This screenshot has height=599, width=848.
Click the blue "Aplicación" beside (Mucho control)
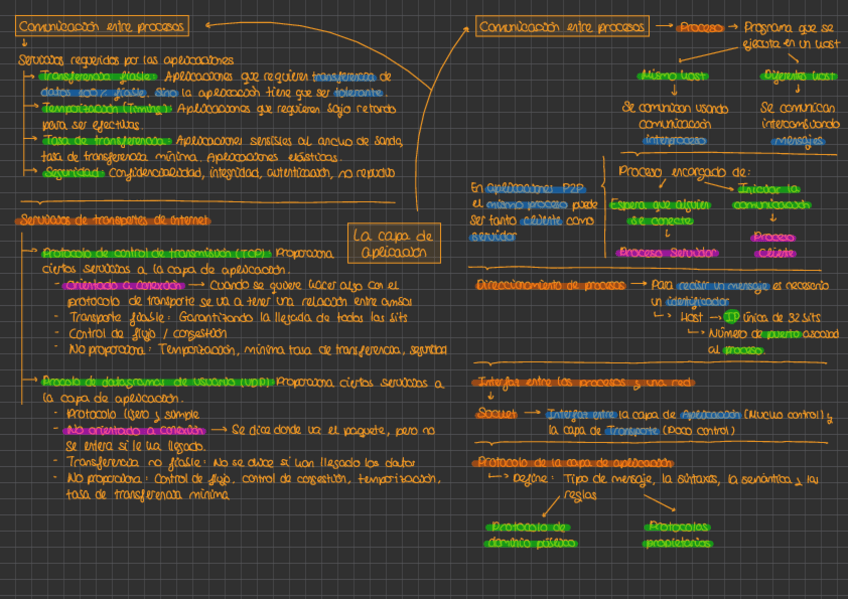[710, 415]
